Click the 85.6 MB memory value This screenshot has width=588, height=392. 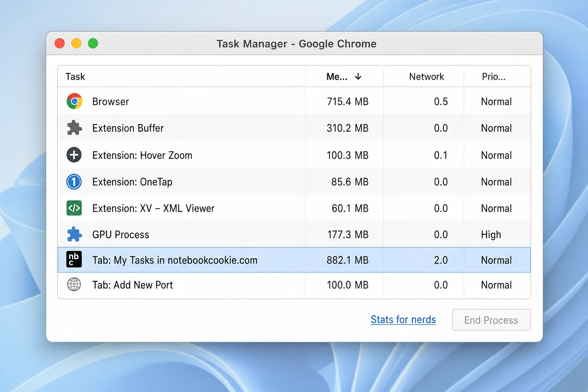click(x=350, y=182)
